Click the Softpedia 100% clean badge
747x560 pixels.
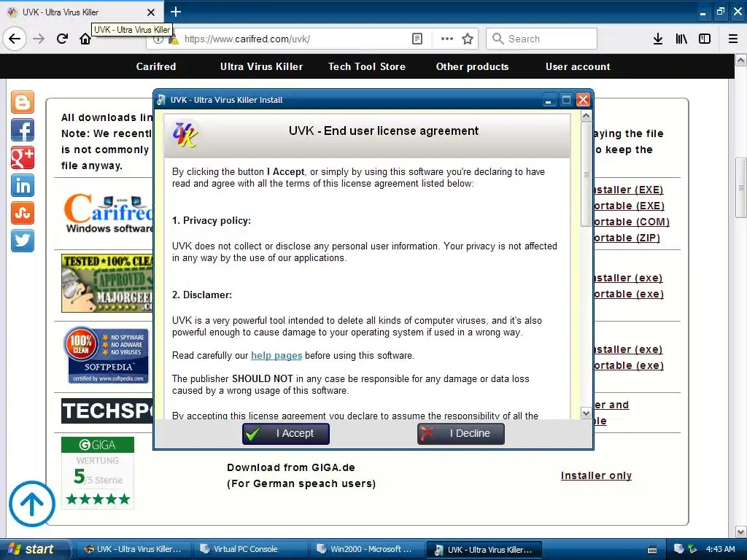pos(108,355)
